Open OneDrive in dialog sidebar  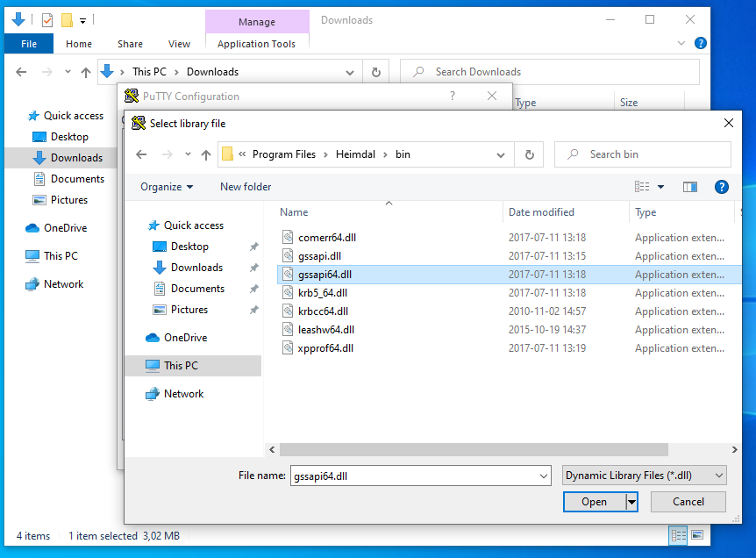click(x=184, y=338)
